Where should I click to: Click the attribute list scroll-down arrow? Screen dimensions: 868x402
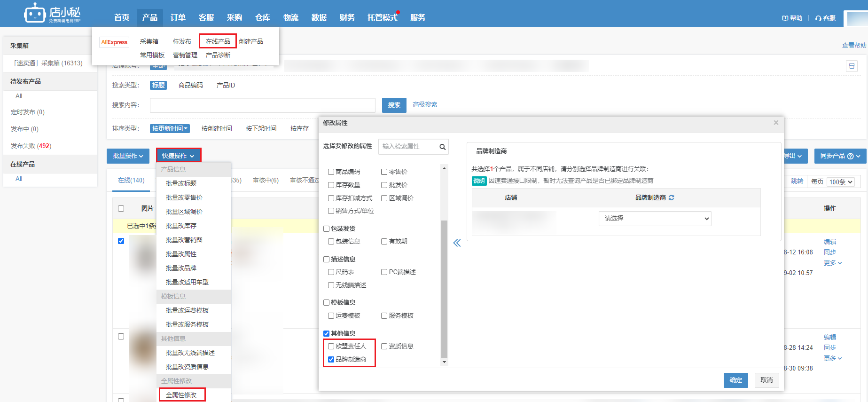pos(444,363)
